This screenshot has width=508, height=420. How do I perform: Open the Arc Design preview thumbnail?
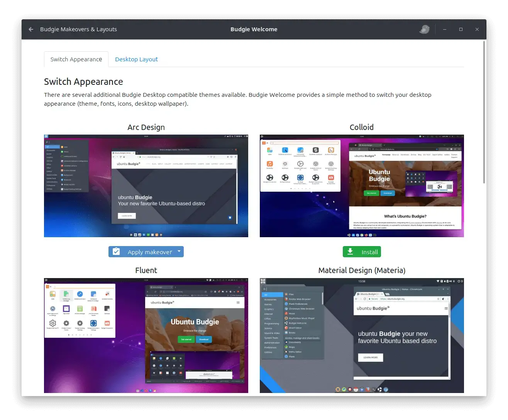pyautogui.click(x=146, y=186)
